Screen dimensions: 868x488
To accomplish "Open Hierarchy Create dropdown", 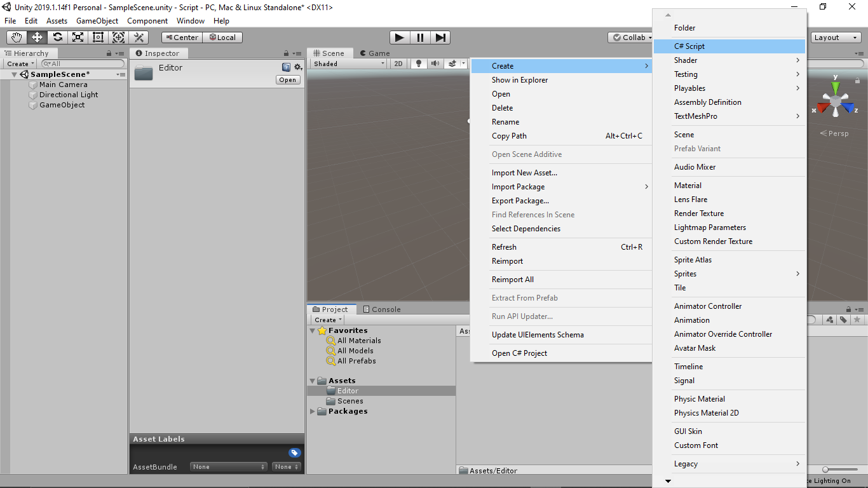I will pos(20,64).
